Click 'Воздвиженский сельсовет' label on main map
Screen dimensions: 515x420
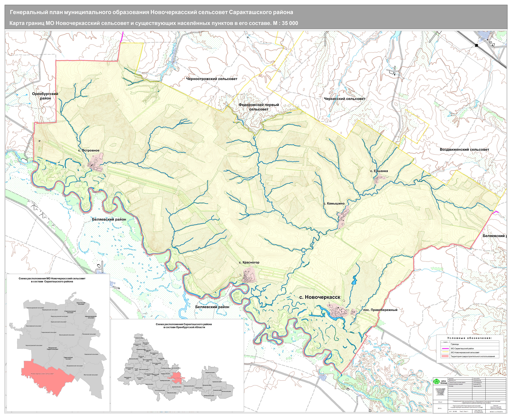tap(464, 150)
